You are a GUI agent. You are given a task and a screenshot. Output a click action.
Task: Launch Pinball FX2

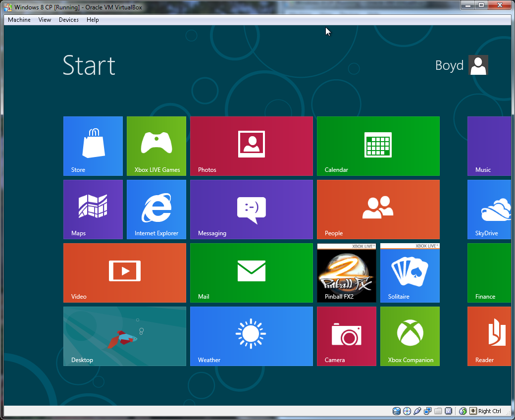point(346,273)
